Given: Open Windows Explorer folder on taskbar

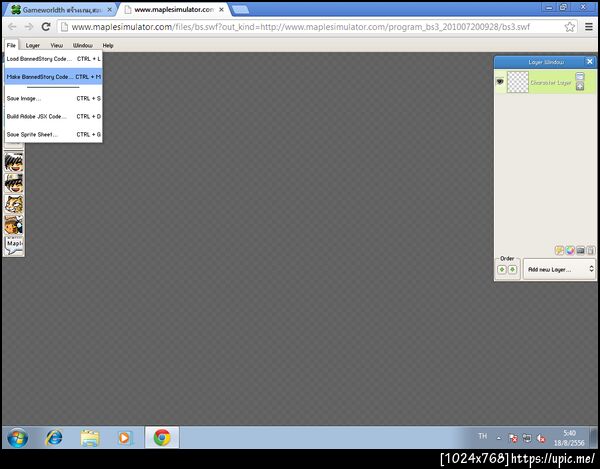Looking at the screenshot, I should click(x=90, y=438).
